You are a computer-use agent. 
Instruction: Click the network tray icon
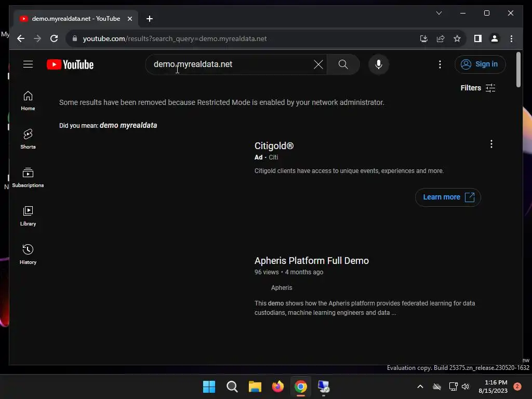pos(453,387)
